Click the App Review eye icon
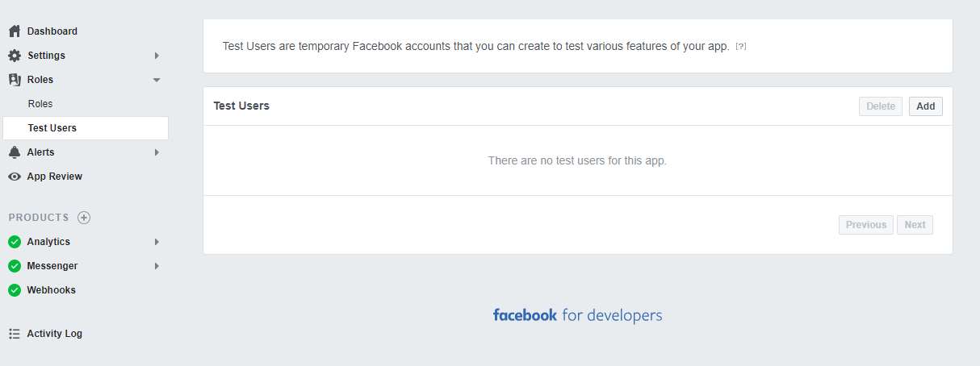The height and width of the screenshot is (366, 980). pyautogui.click(x=15, y=177)
